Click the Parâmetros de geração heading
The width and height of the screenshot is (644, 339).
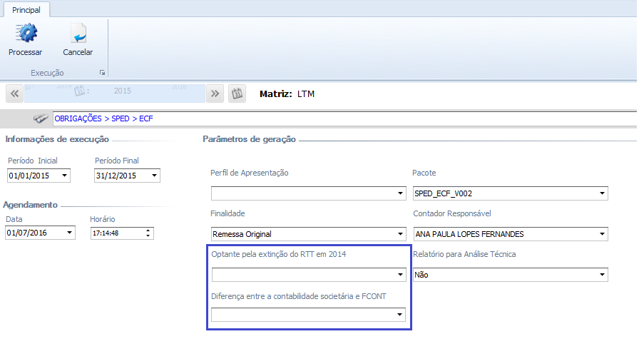[x=250, y=139]
